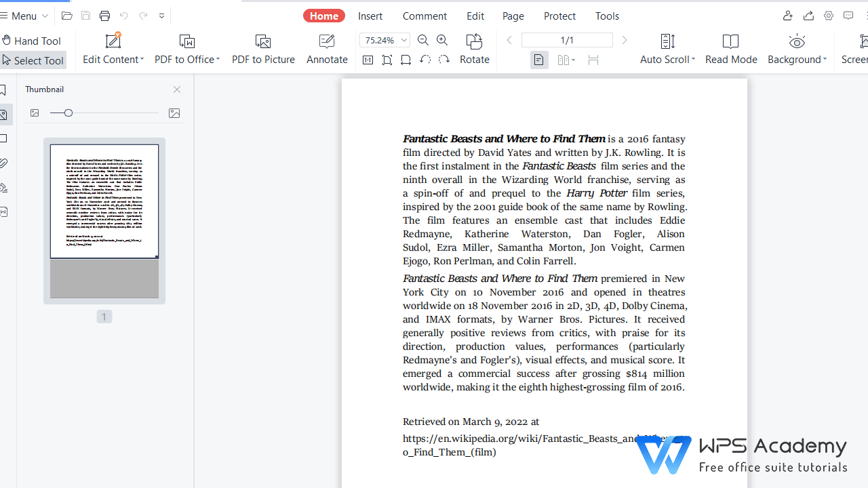The height and width of the screenshot is (488, 868).
Task: Toggle continuous scrolling view
Action: point(593,60)
